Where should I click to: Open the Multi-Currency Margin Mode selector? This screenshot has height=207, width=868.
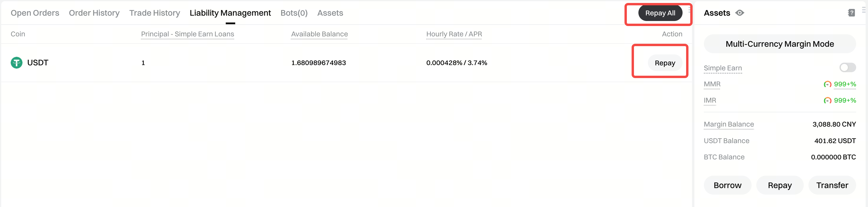pyautogui.click(x=779, y=44)
